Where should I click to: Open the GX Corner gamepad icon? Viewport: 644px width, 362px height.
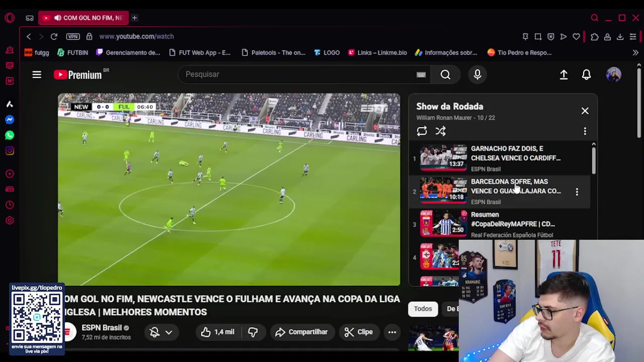[30, 18]
